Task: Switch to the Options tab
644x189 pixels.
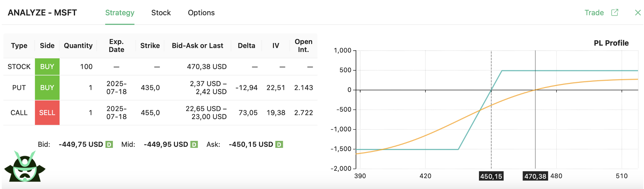Action: click(x=201, y=13)
